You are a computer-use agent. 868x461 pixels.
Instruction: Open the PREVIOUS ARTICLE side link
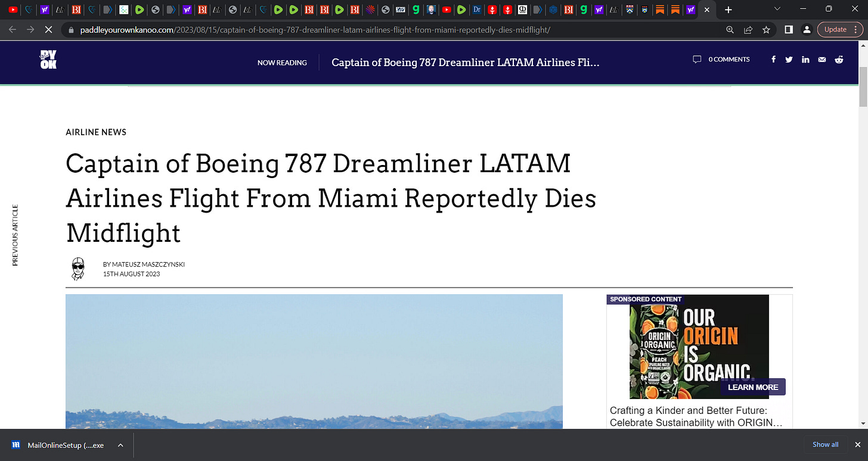pyautogui.click(x=15, y=235)
